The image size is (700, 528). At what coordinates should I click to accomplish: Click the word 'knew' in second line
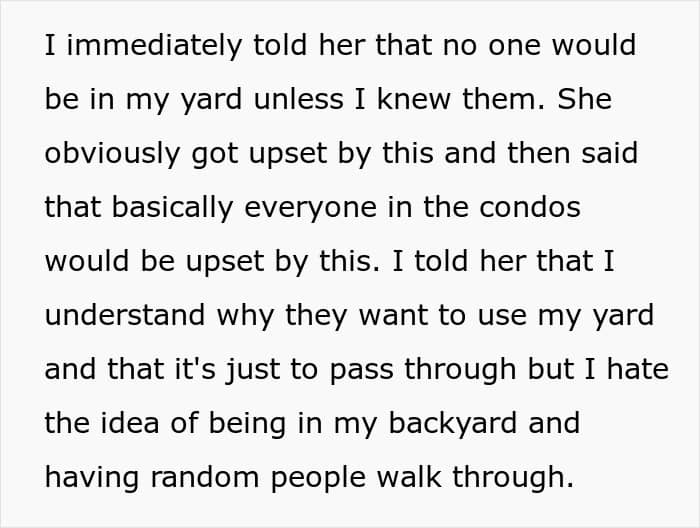[x=414, y=100]
